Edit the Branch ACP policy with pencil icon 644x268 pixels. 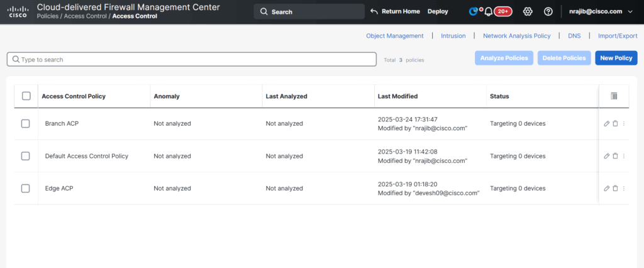(606, 124)
